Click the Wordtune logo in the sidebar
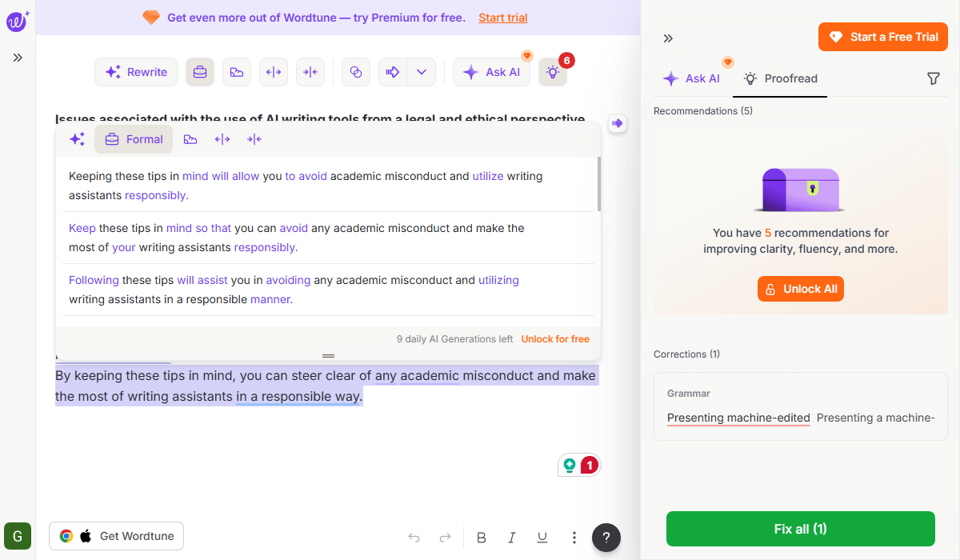 [18, 22]
